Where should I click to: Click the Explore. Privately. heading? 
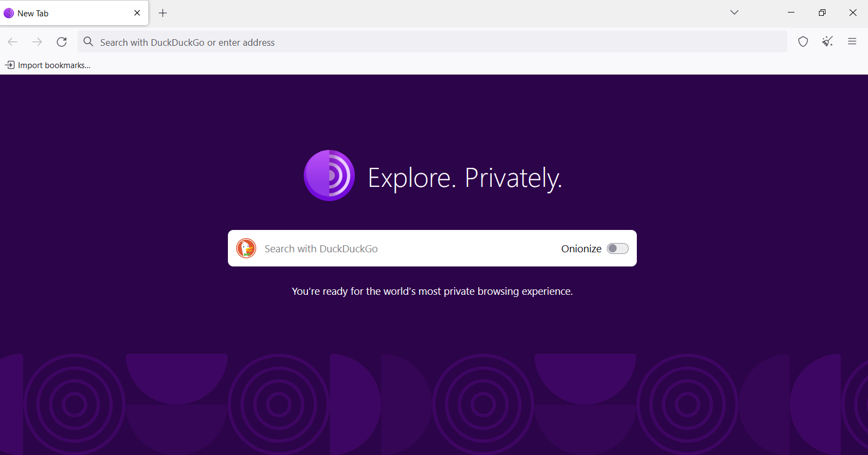pyautogui.click(x=465, y=178)
